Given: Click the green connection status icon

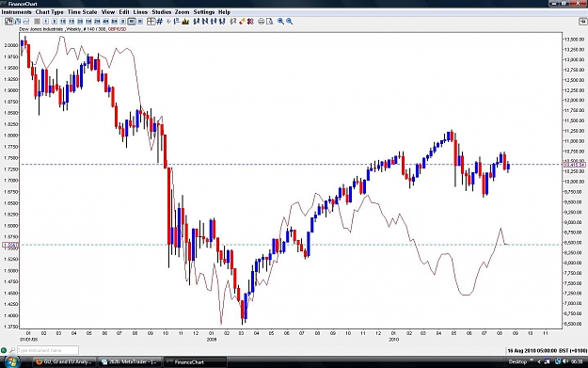Looking at the screenshot, I should pyautogui.click(x=4, y=350).
